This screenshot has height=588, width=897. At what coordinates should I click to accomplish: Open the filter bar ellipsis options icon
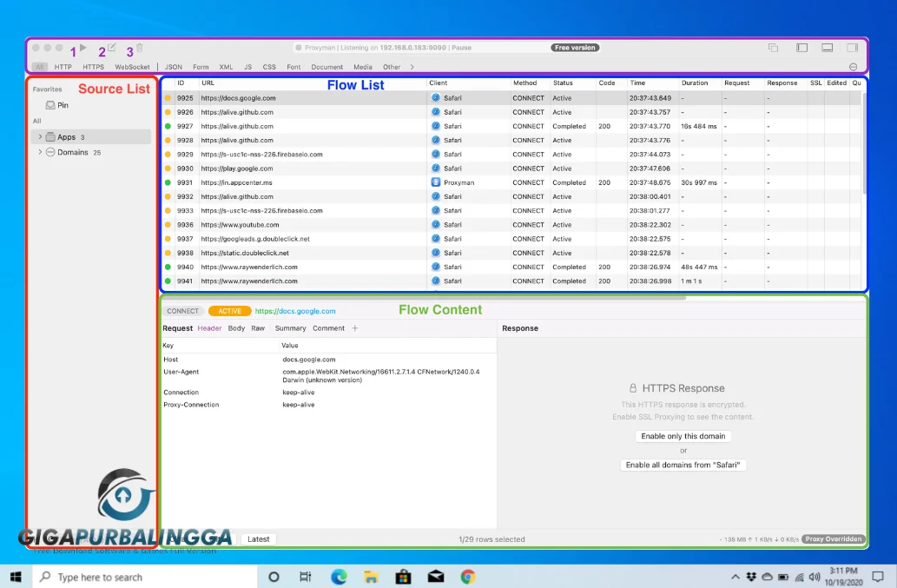coord(853,67)
